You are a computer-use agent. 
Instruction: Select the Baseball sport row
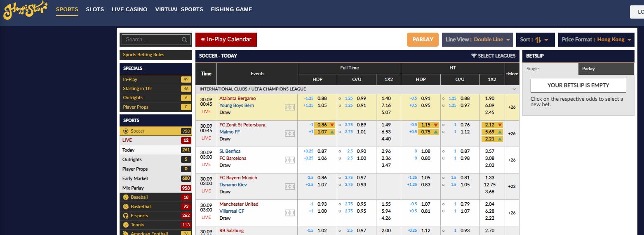156,197
